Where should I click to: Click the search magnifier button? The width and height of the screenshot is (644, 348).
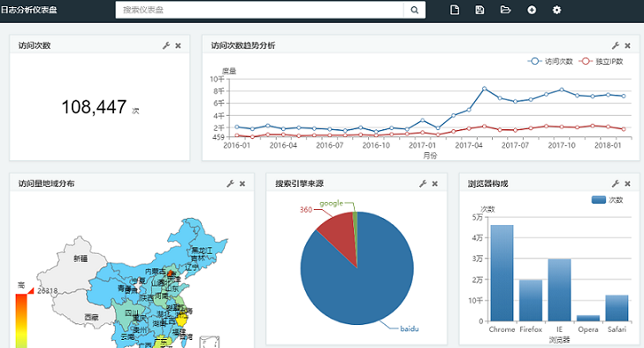pyautogui.click(x=414, y=10)
